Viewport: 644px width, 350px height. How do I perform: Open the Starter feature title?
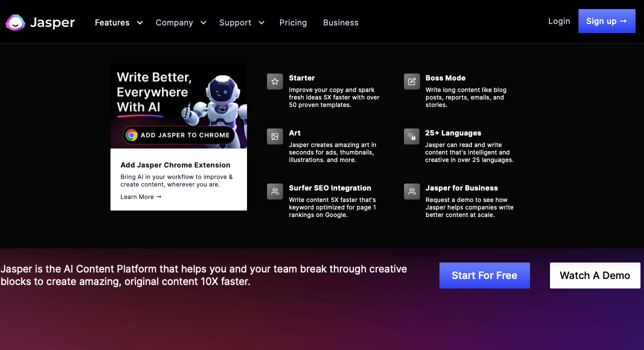point(302,78)
